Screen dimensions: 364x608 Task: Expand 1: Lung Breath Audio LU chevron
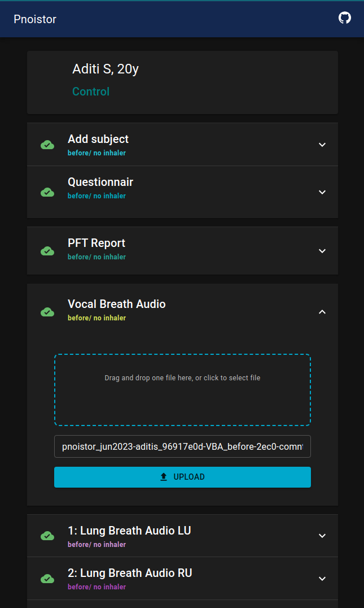(322, 536)
